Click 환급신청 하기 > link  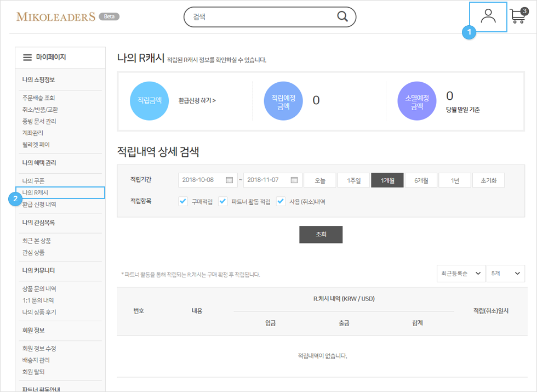click(x=197, y=101)
